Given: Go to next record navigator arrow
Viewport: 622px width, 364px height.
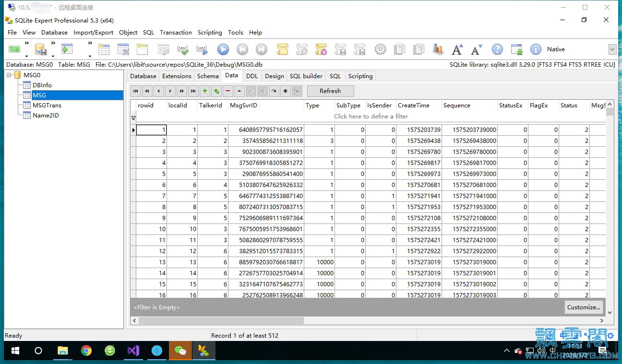Looking at the screenshot, I should tap(170, 91).
